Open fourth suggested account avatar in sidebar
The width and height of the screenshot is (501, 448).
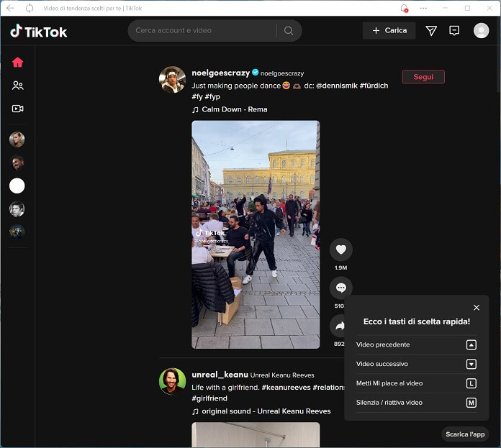point(17,209)
